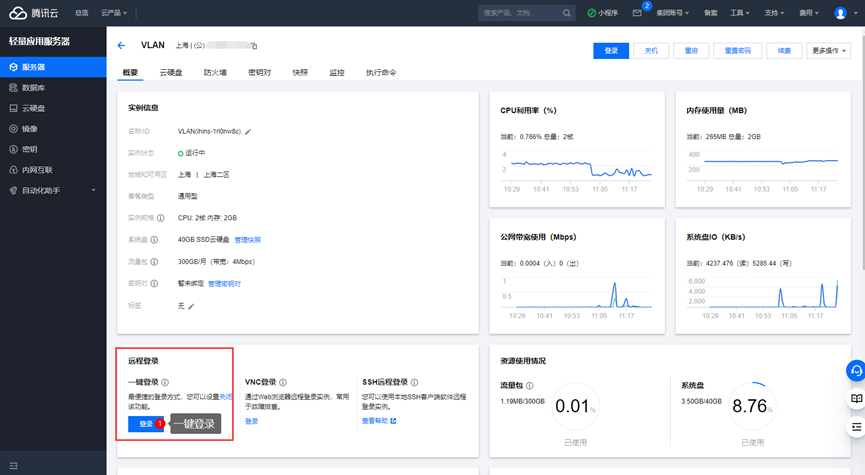This screenshot has width=865, height=475.
Task: Go back using the blue arrow
Action: [x=121, y=45]
